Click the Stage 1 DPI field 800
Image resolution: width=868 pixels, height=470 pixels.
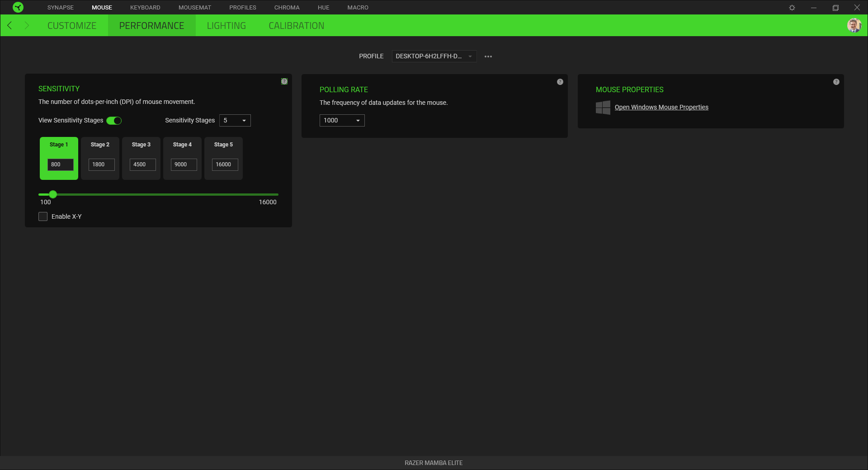(61, 164)
